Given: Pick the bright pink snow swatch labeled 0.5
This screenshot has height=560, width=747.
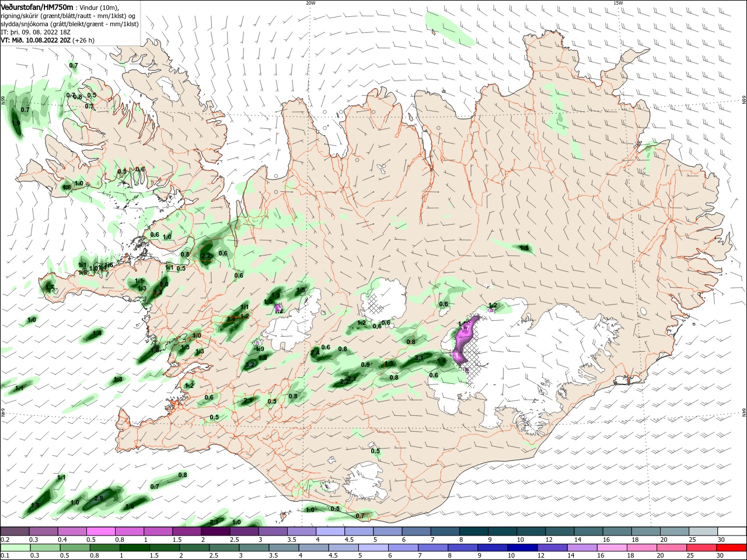Looking at the screenshot, I should tap(101, 531).
